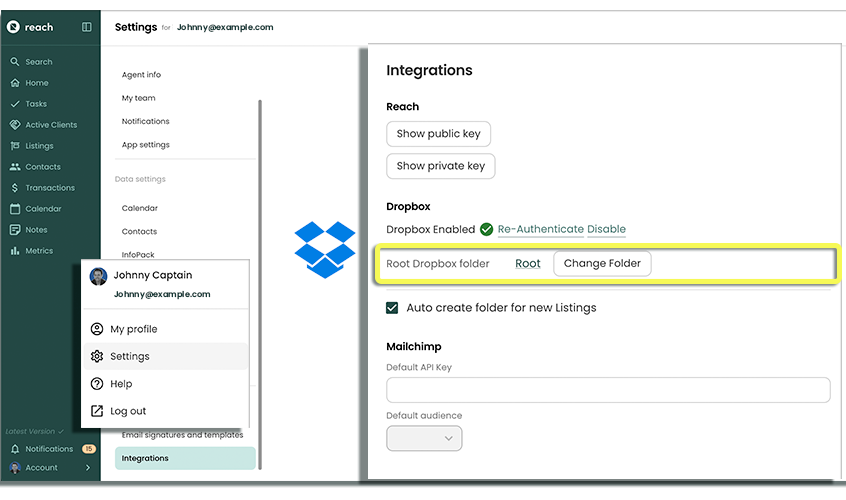Screen dimensions: 846x500
Task: Expand the Account menu chevron
Action: (88, 468)
